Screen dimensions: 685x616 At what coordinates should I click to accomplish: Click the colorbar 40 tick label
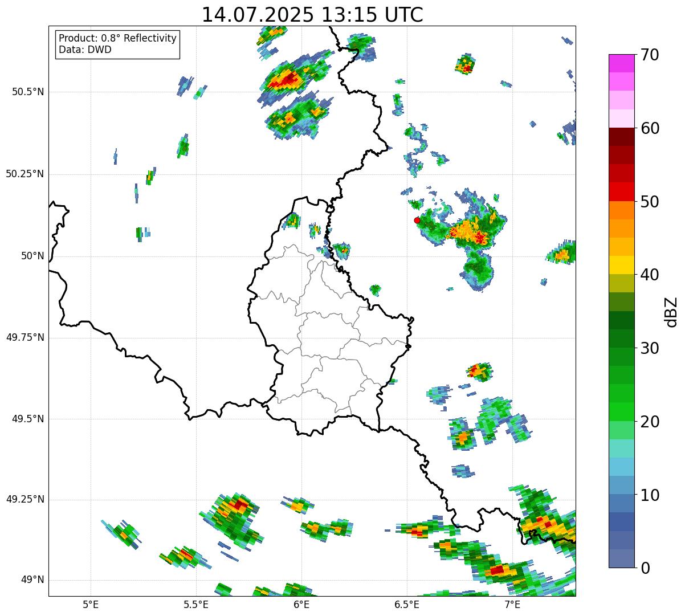coord(650,275)
